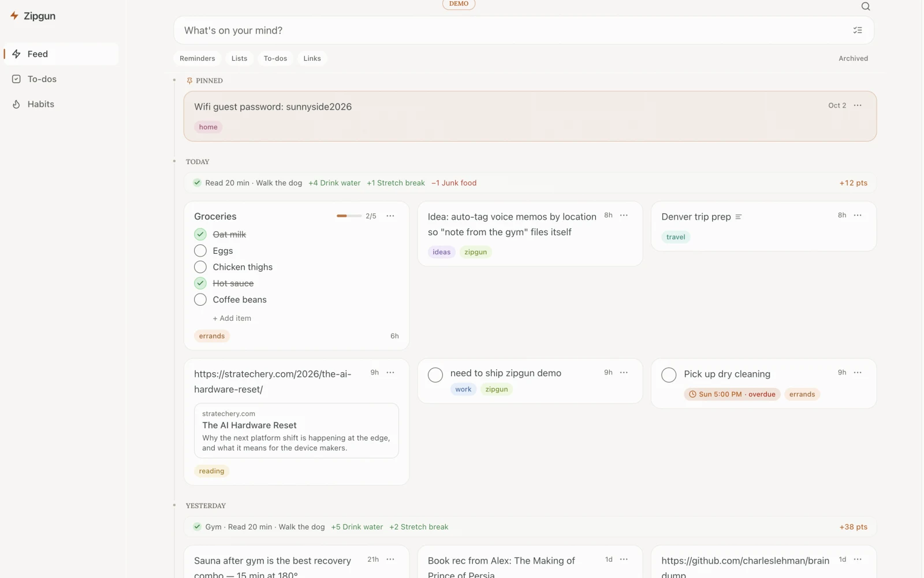This screenshot has height=578, width=924.
Task: Check off Chicken thighs in Groceries
Action: [x=200, y=266]
